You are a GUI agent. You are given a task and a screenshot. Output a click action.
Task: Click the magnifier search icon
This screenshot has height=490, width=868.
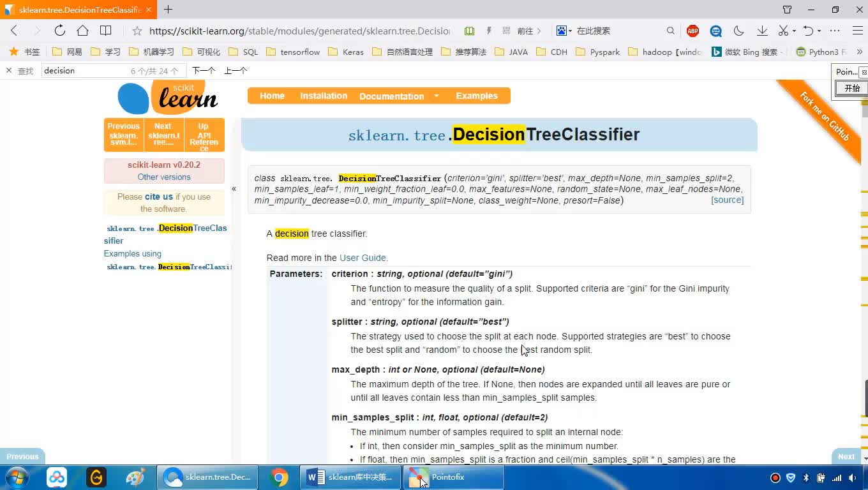670,31
